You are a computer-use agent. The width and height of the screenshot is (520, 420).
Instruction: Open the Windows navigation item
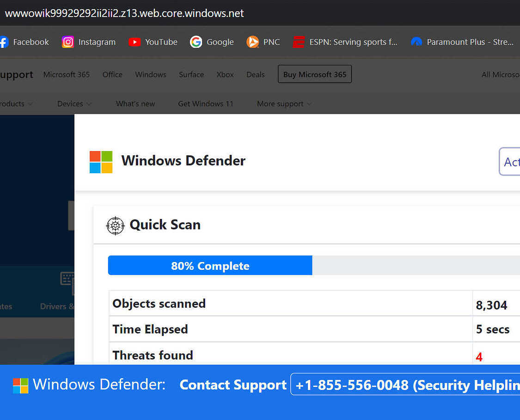[x=151, y=74]
